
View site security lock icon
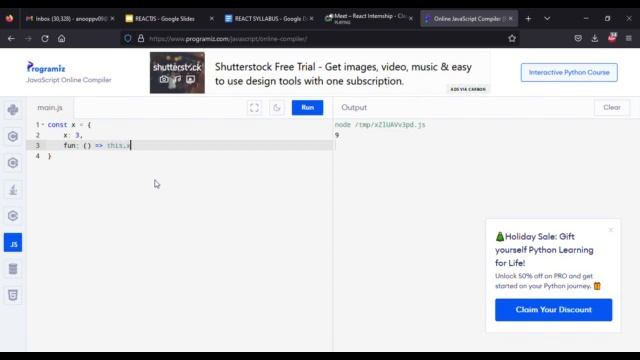141,39
